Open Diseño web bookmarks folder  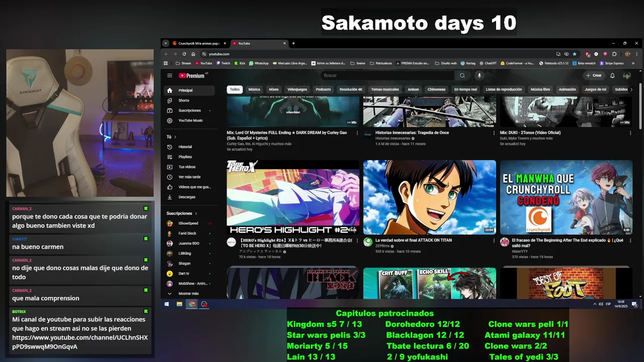445,63
